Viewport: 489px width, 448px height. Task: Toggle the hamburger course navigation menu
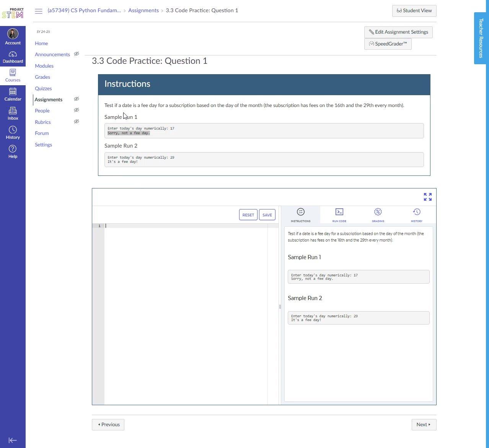pos(39,11)
